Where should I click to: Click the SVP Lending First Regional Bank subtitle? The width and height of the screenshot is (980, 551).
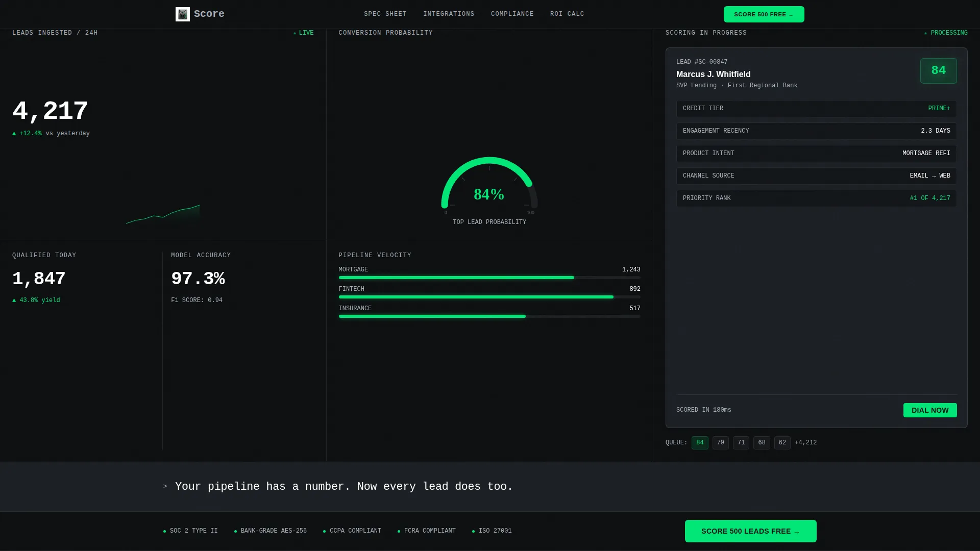click(x=737, y=86)
